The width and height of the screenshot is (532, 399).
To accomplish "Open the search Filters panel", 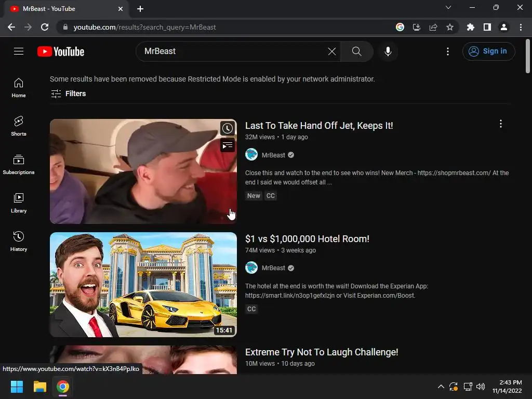I will coord(68,94).
